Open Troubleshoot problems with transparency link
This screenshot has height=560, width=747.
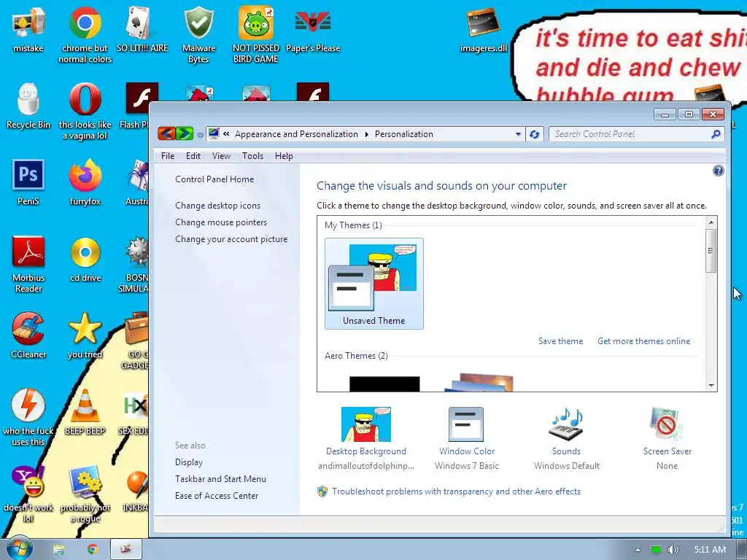pyautogui.click(x=456, y=491)
